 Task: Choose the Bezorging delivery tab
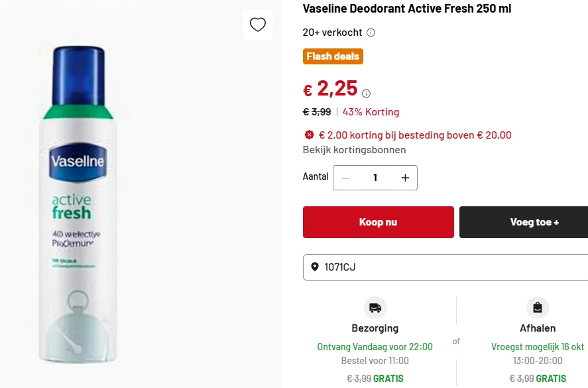click(x=375, y=328)
